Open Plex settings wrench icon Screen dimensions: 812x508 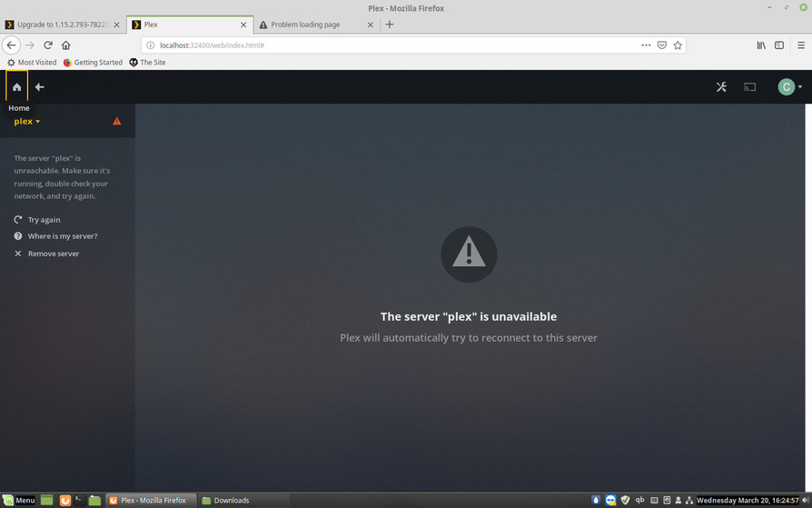[x=721, y=86]
